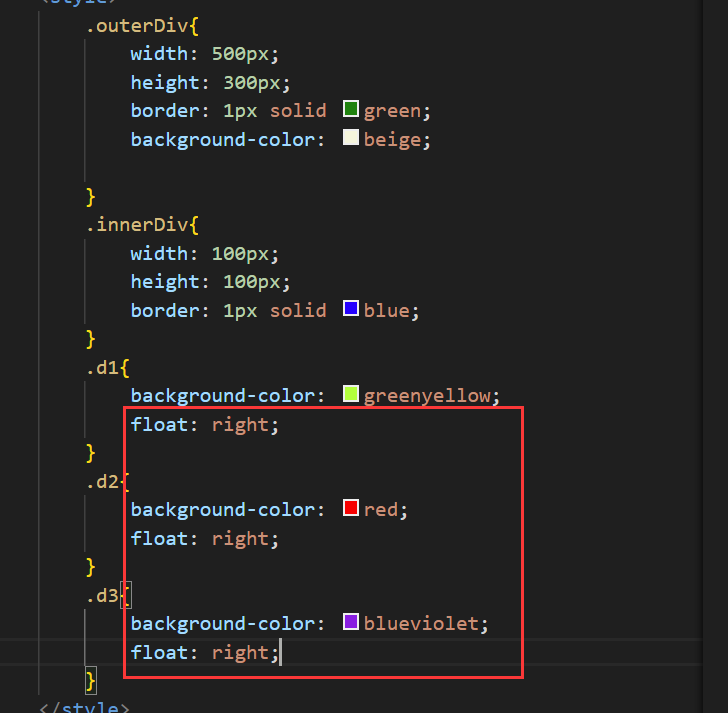
Task: Click the red color swatch
Action: pos(351,509)
